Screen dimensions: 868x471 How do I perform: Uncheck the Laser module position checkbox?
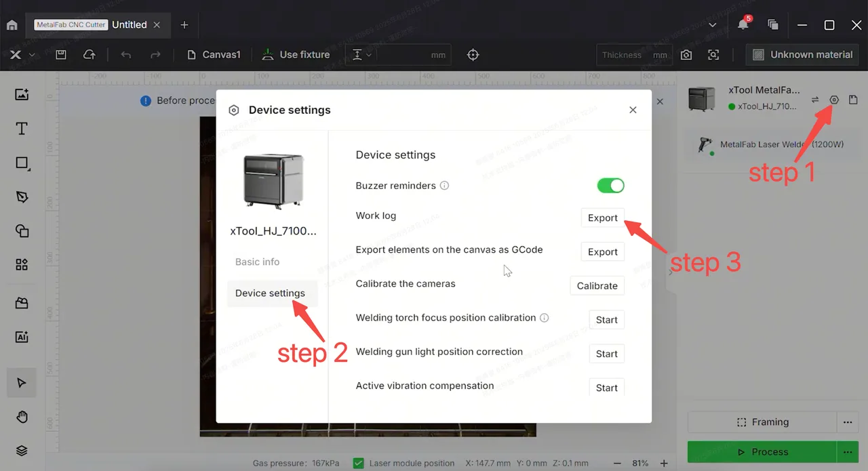click(359, 464)
